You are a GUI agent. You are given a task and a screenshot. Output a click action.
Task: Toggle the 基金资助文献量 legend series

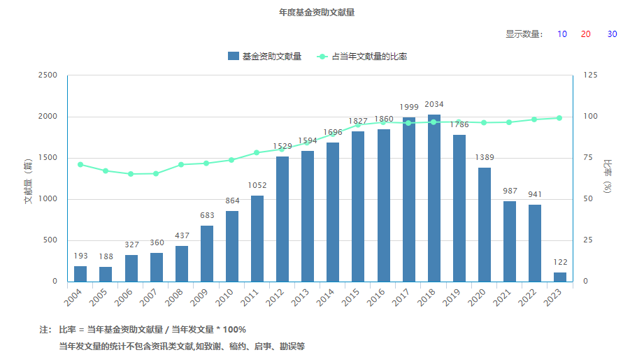(264, 57)
